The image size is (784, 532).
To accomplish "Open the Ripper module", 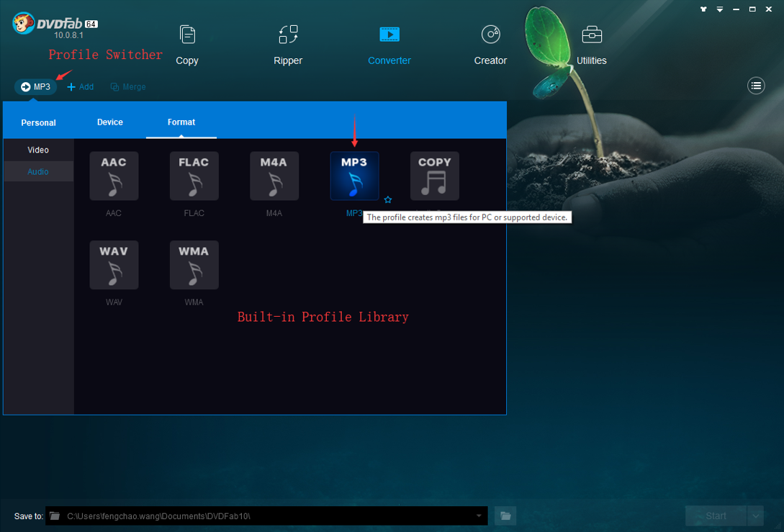I will tap(288, 45).
